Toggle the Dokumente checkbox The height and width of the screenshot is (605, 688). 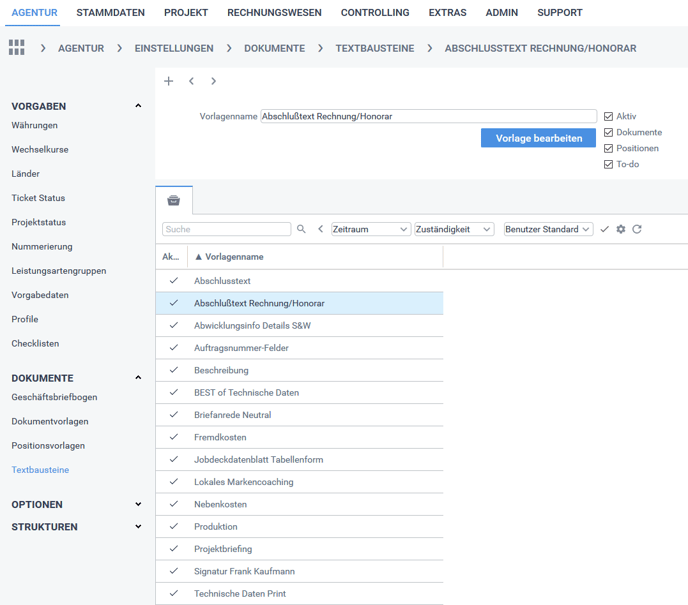click(608, 133)
